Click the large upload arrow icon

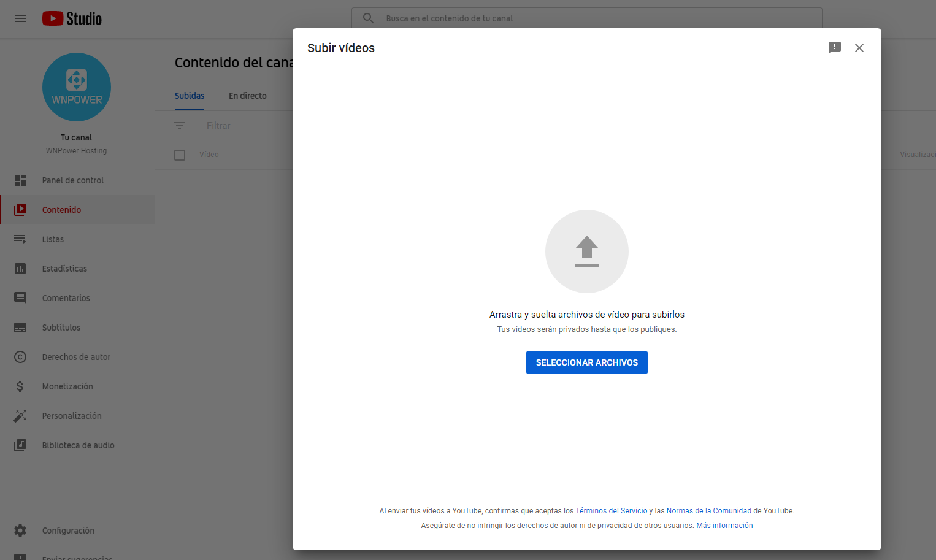pyautogui.click(x=587, y=251)
